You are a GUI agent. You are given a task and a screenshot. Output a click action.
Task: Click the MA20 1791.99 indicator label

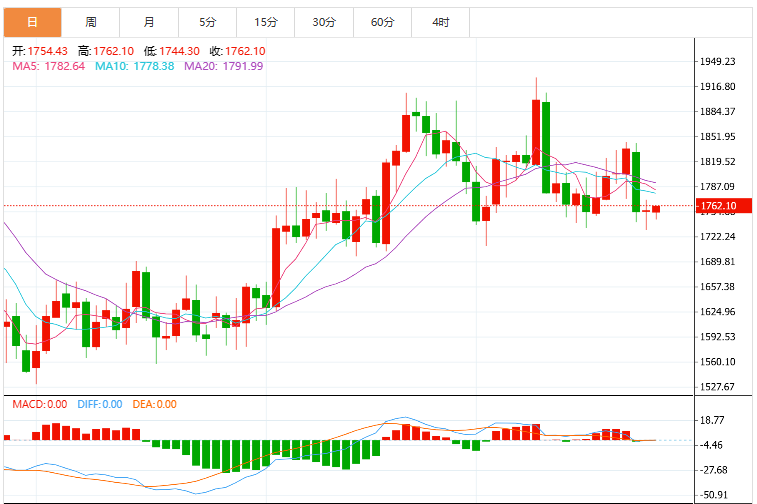pyautogui.click(x=224, y=66)
